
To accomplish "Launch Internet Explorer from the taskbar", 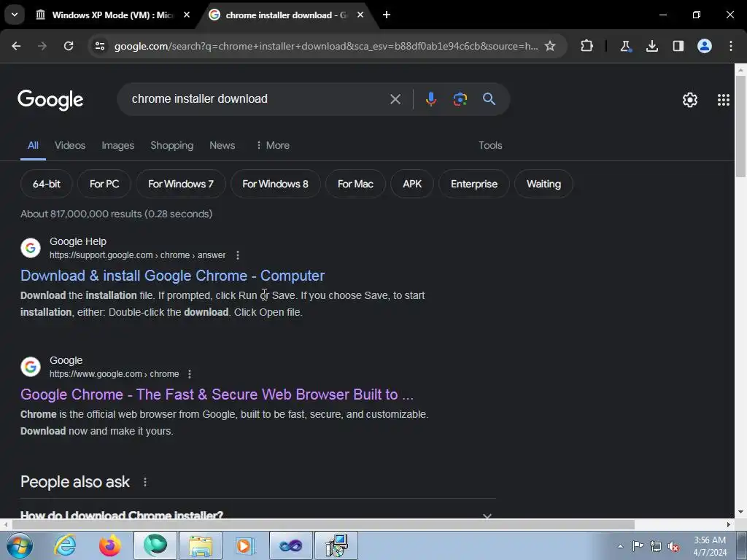I will tap(65, 545).
